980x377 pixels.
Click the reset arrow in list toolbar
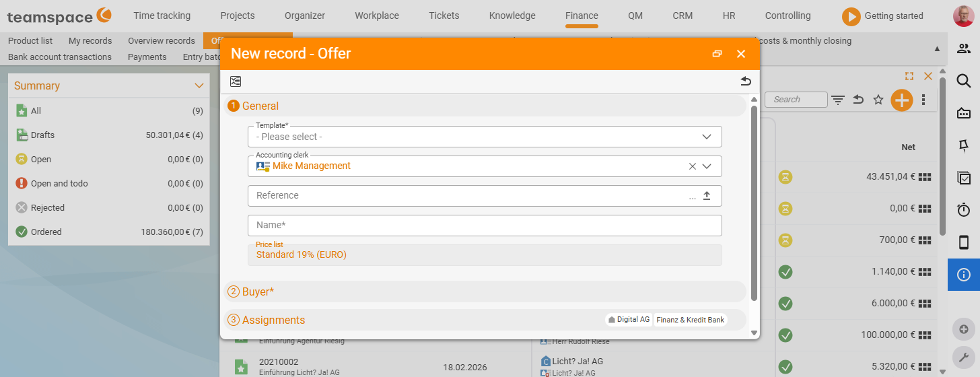858,100
